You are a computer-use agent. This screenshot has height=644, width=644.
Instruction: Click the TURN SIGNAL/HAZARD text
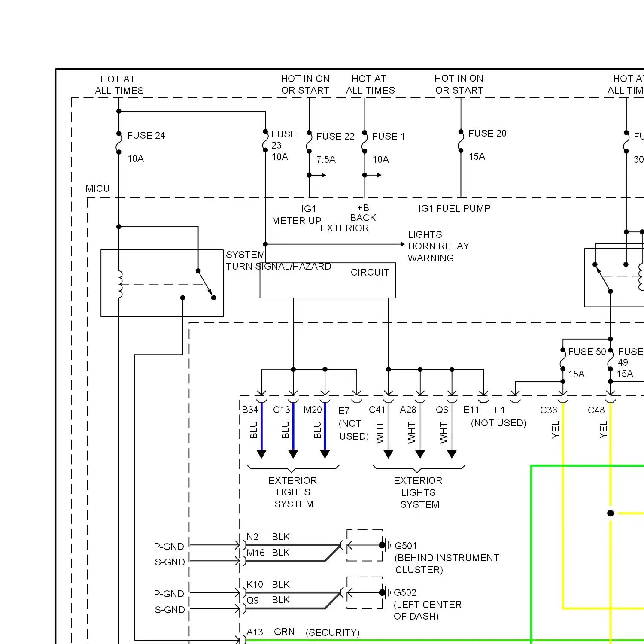pos(279,266)
